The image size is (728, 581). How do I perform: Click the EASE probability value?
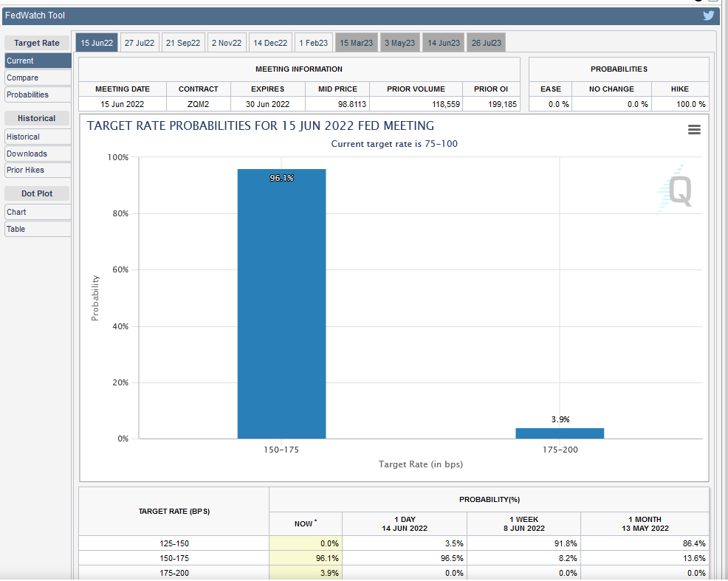[x=558, y=104]
